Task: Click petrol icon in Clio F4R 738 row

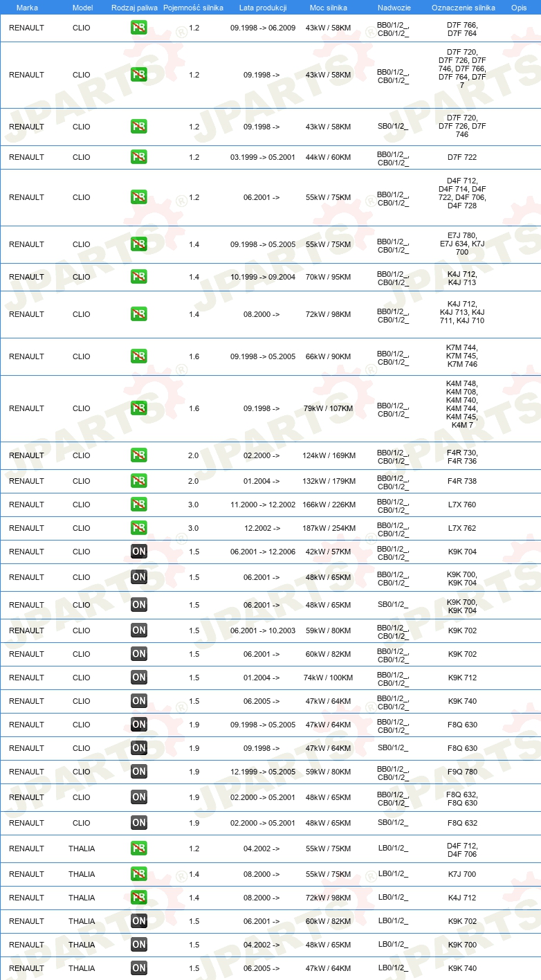Action: coord(138,481)
